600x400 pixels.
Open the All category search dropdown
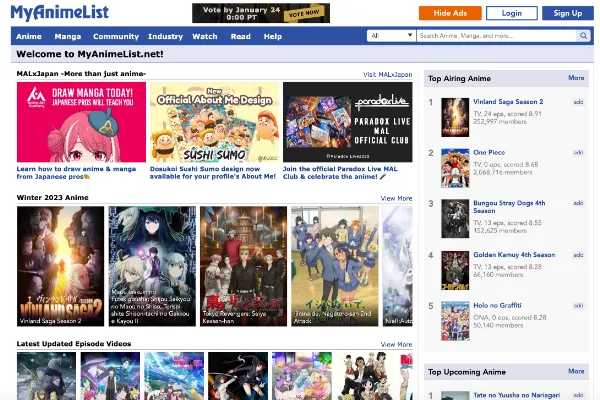pos(391,36)
